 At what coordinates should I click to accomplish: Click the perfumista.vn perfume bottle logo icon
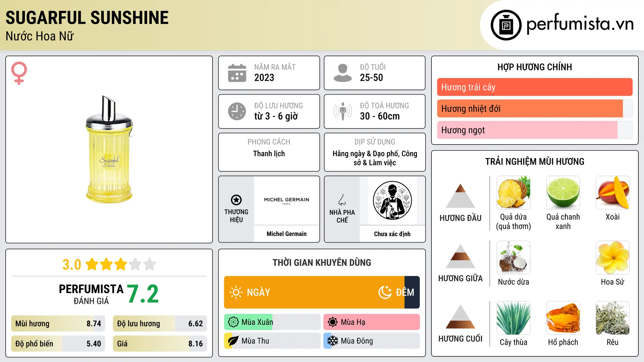pos(506,25)
